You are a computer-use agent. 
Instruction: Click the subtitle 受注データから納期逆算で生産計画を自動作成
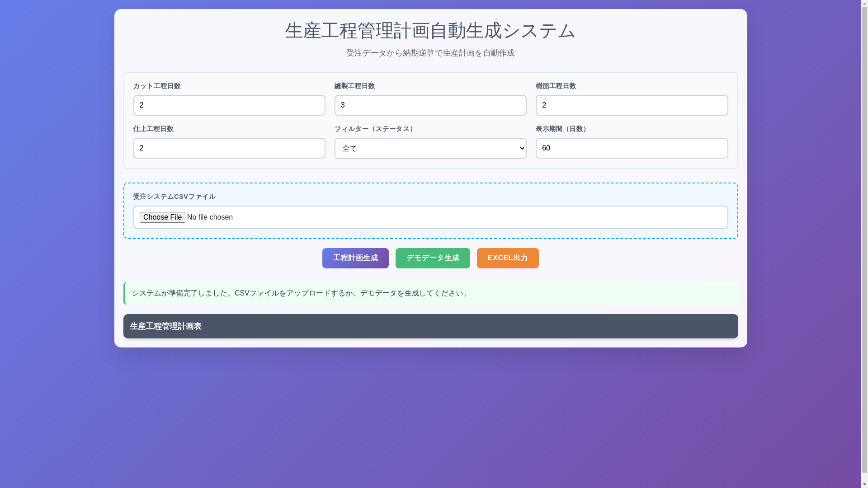point(430,53)
